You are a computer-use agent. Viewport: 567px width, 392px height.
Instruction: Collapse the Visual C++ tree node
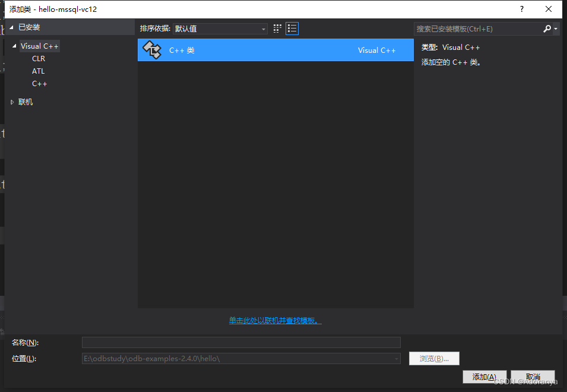pos(14,46)
